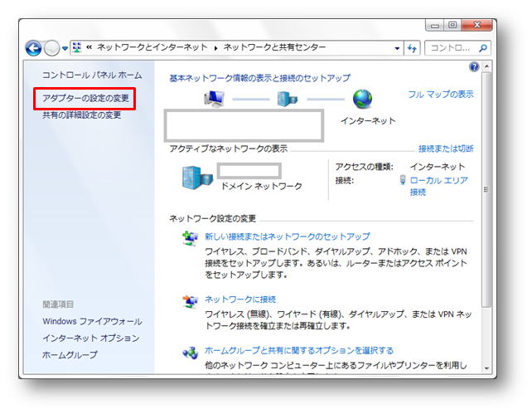Click the domain network building icon
This screenshot has width=532, height=414.
pos(197,178)
